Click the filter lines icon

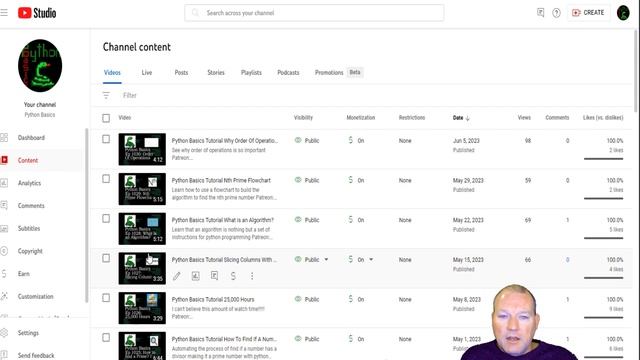tap(106, 96)
